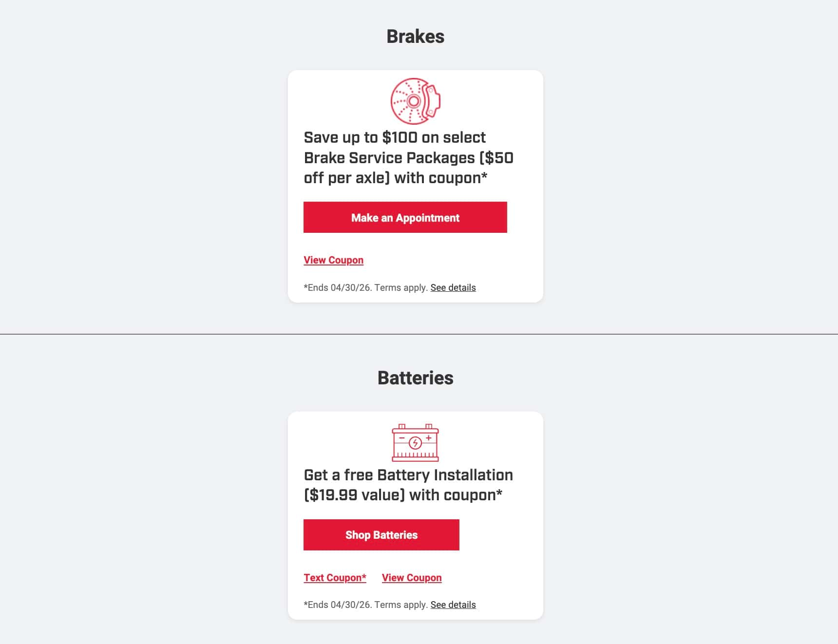Viewport: 838px width, 644px height.
Task: Click the 'Get a free Battery Installation' line
Action: (x=408, y=475)
